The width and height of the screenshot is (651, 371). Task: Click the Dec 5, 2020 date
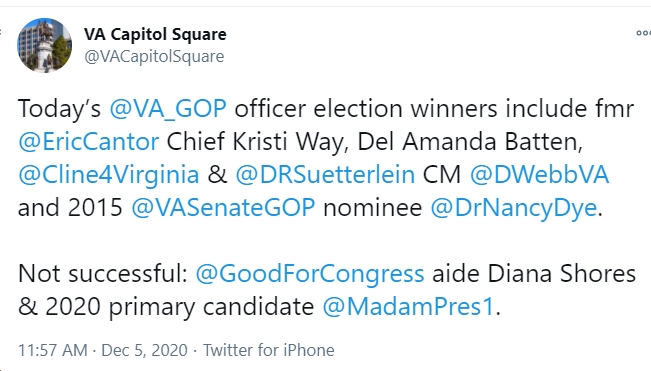(x=144, y=350)
